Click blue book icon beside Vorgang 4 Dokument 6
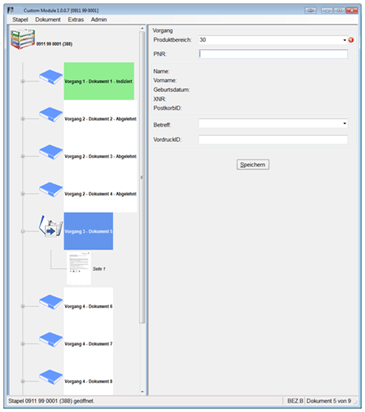 pos(51,302)
